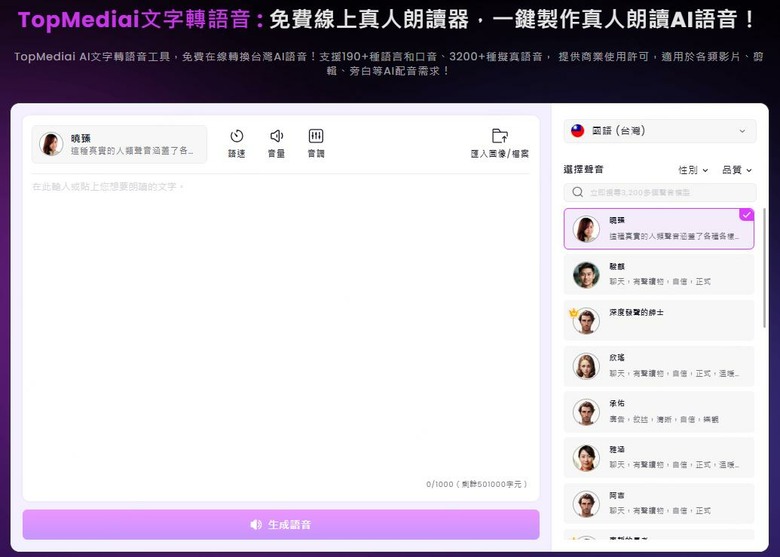
Task: Open the 音調 pitch equalizer control
Action: click(316, 143)
